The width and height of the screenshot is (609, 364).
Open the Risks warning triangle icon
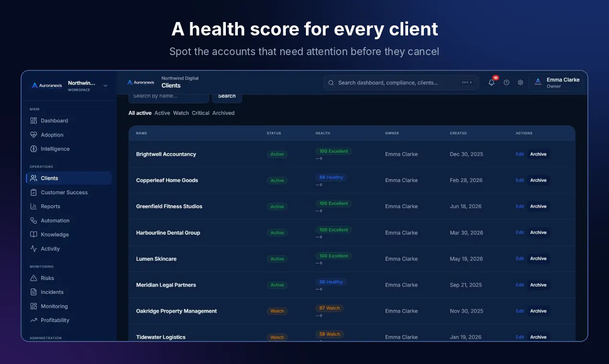34,278
